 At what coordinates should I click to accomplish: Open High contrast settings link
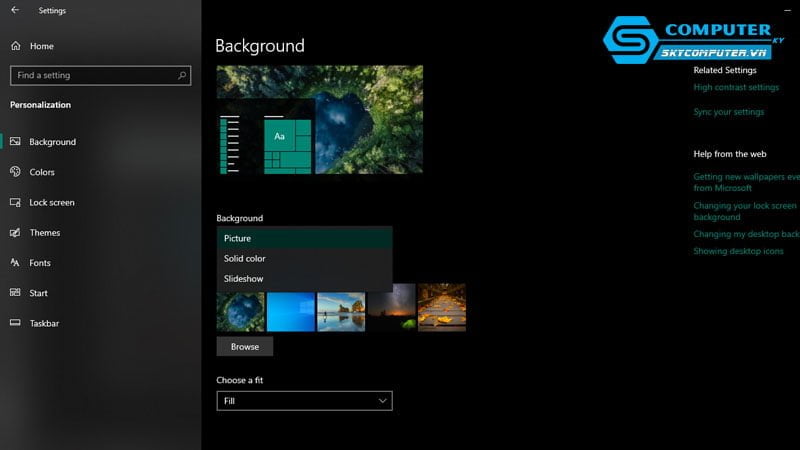pyautogui.click(x=736, y=87)
